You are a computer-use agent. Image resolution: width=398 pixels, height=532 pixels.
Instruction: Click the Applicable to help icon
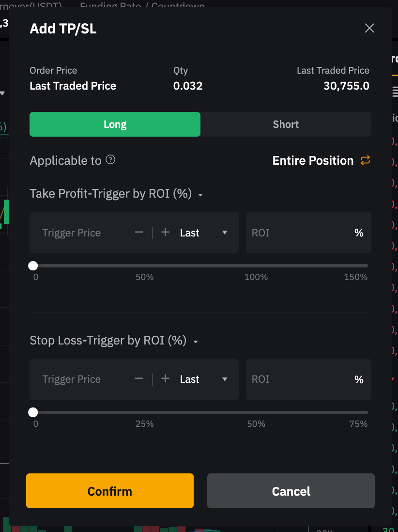coord(110,160)
